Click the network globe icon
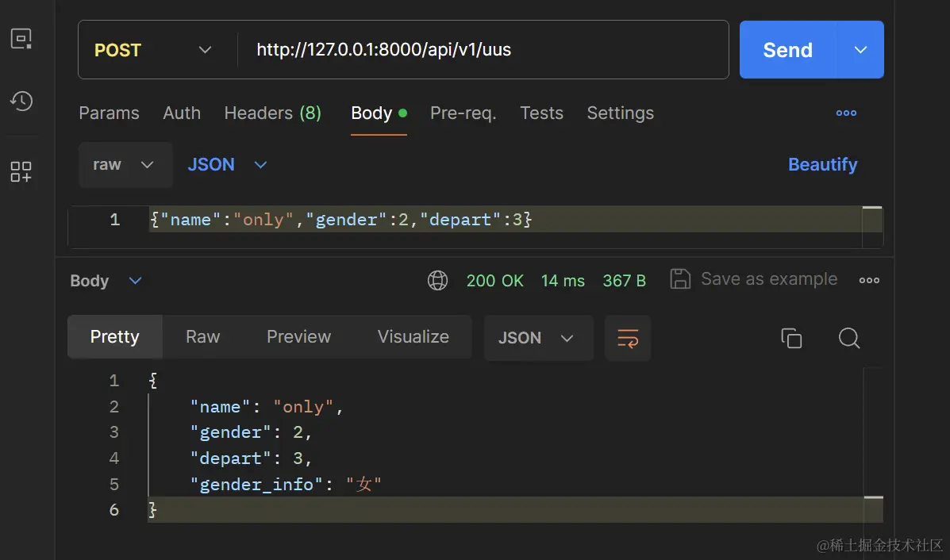 click(437, 280)
